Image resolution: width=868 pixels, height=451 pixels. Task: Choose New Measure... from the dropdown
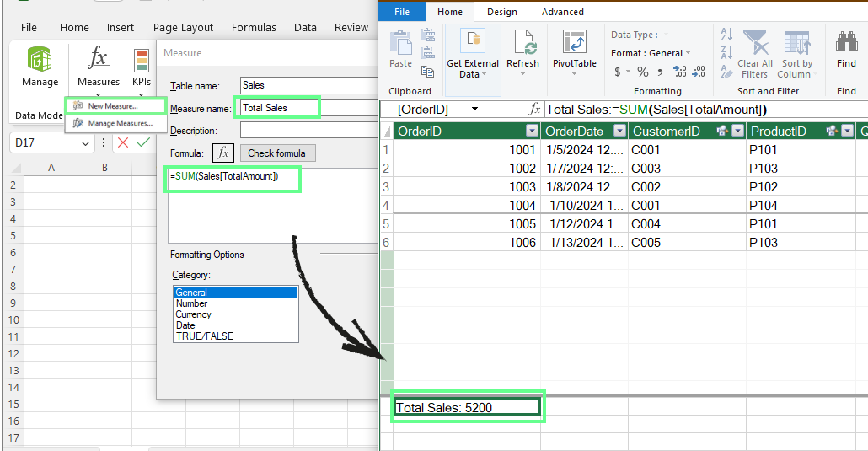tap(112, 106)
